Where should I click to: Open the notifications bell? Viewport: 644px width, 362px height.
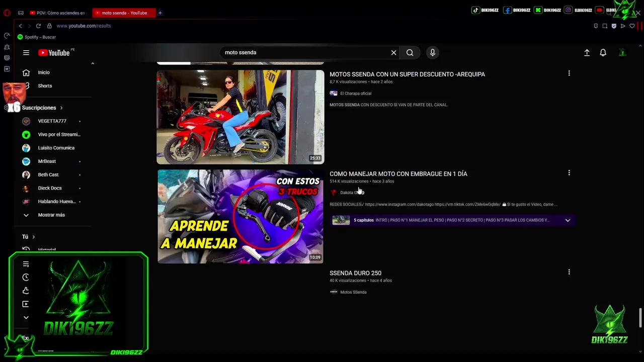pyautogui.click(x=603, y=53)
